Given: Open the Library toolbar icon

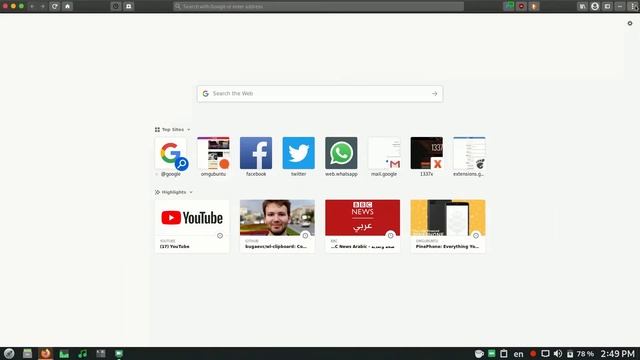Looking at the screenshot, I should click(x=582, y=6).
